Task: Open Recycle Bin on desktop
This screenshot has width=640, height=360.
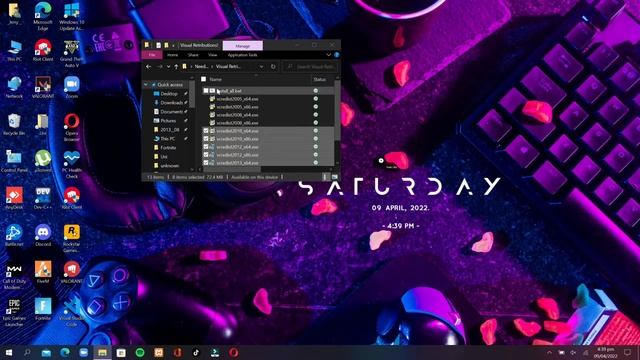Action: (14, 124)
